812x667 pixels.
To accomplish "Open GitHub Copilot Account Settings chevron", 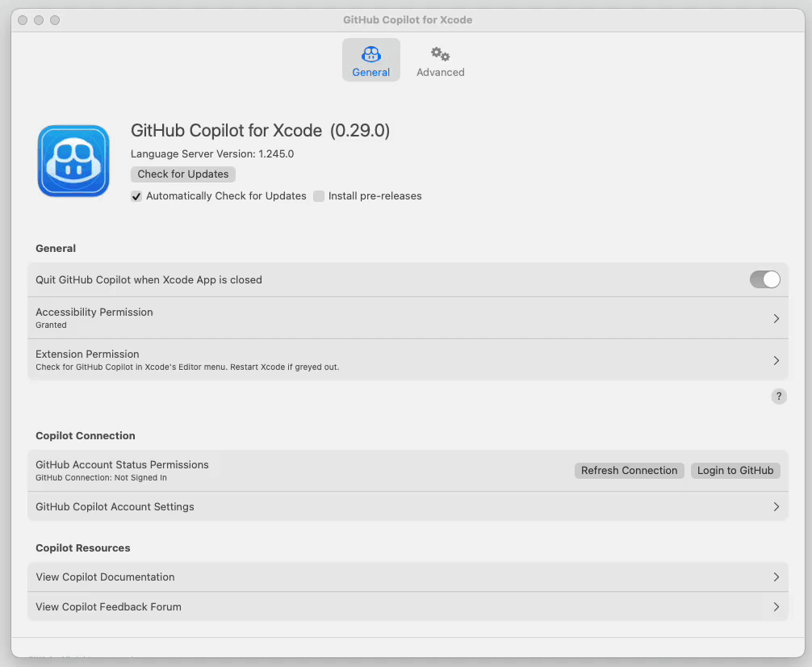I will pos(776,506).
